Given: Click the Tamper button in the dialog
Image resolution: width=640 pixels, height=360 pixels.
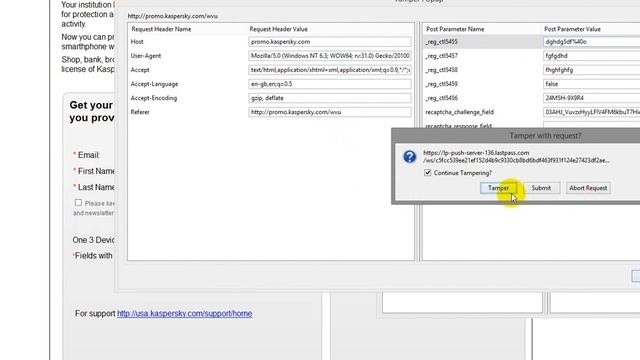Looking at the screenshot, I should tap(498, 188).
